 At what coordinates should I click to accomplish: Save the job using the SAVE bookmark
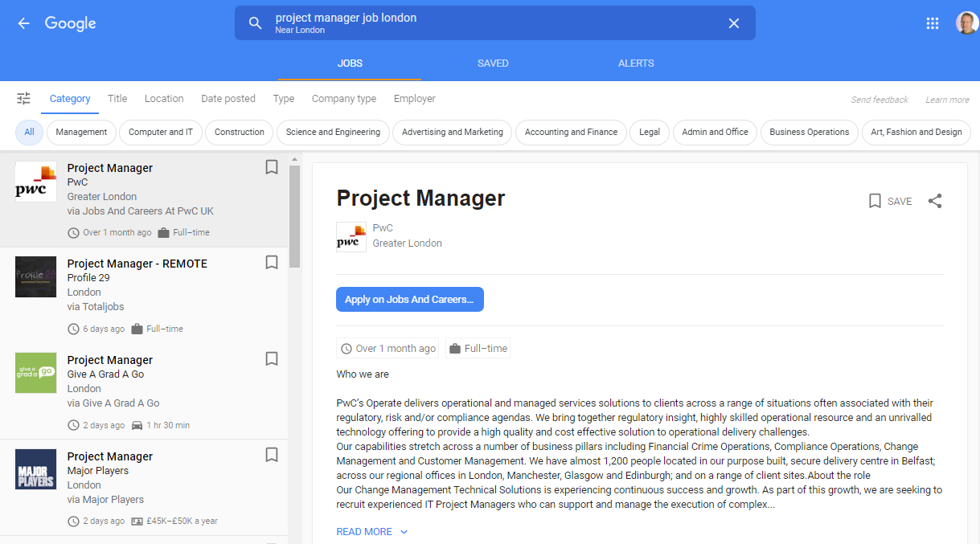890,202
